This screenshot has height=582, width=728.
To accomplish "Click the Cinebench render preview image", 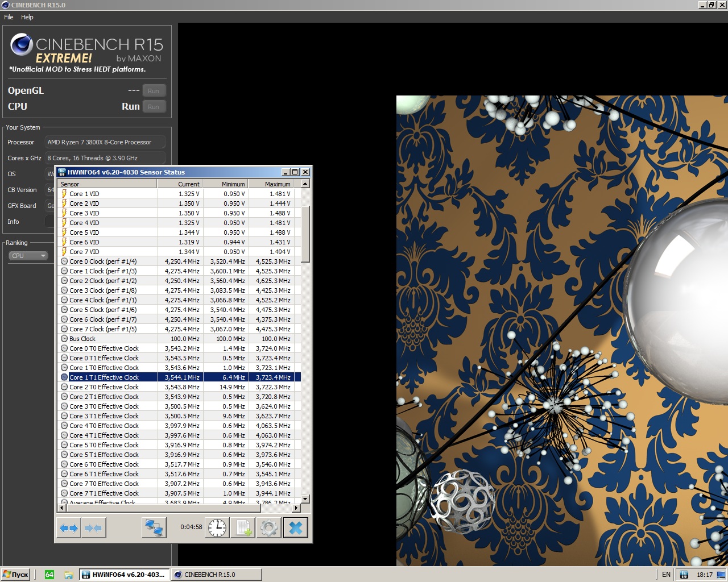I will [x=562, y=331].
